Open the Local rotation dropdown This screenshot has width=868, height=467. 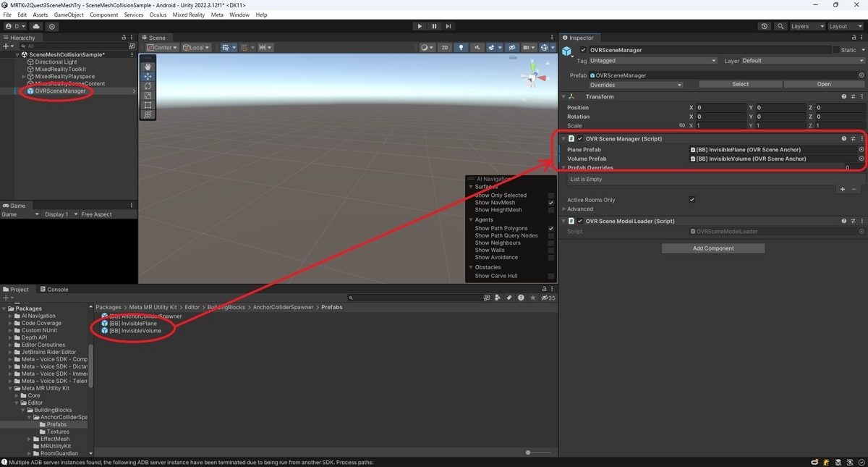[x=196, y=48]
